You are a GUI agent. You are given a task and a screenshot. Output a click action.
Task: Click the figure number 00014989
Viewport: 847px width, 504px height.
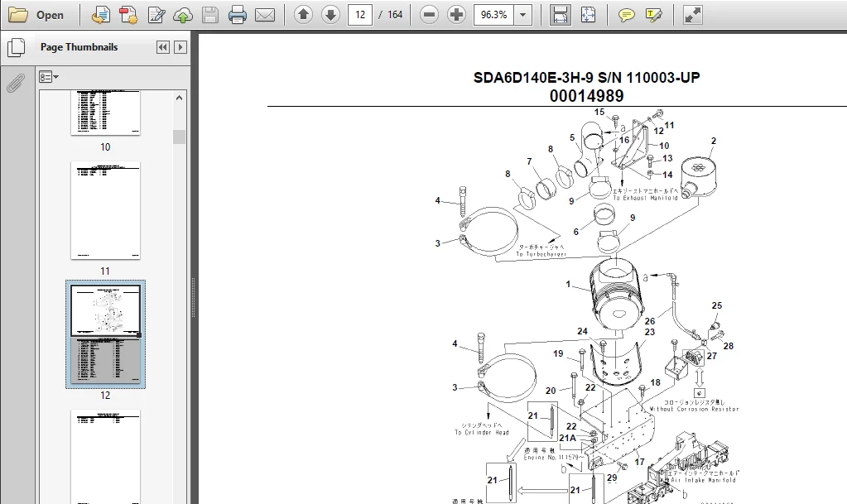point(587,96)
